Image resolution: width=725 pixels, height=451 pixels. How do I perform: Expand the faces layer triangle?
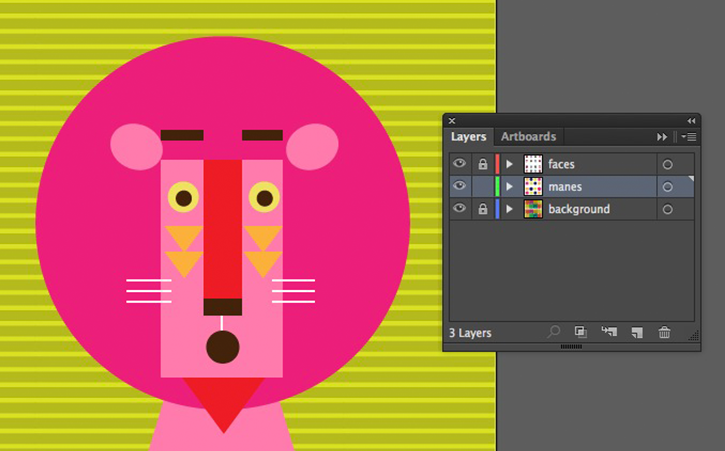[510, 164]
